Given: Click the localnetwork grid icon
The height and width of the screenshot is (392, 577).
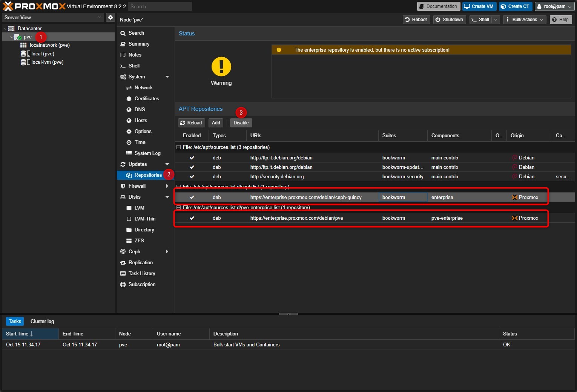Looking at the screenshot, I should (x=23, y=45).
